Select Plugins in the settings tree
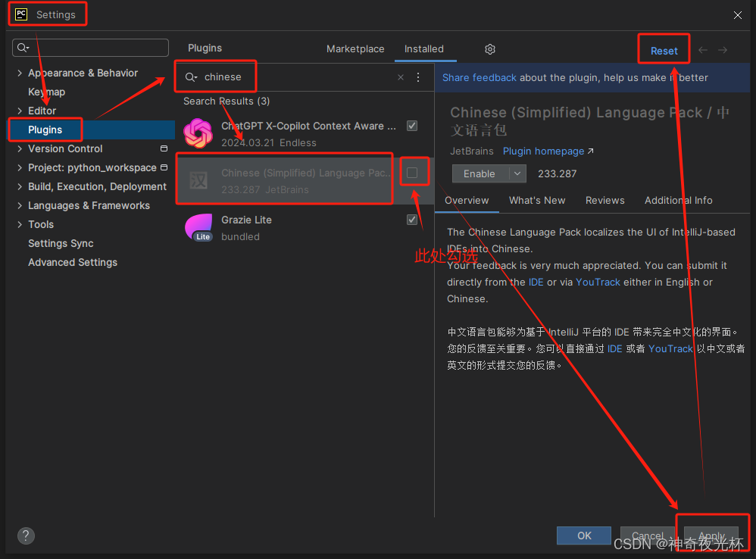This screenshot has height=559, width=756. [x=91, y=130]
